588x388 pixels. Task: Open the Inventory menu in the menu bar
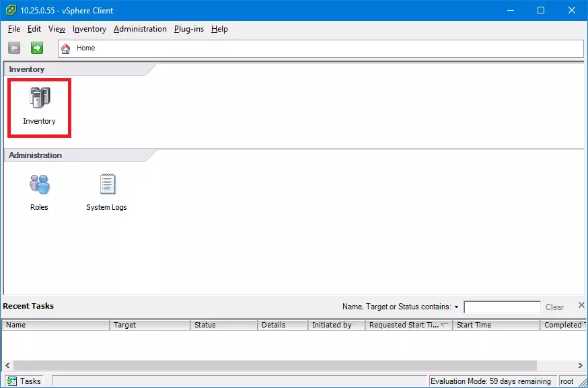click(x=89, y=29)
